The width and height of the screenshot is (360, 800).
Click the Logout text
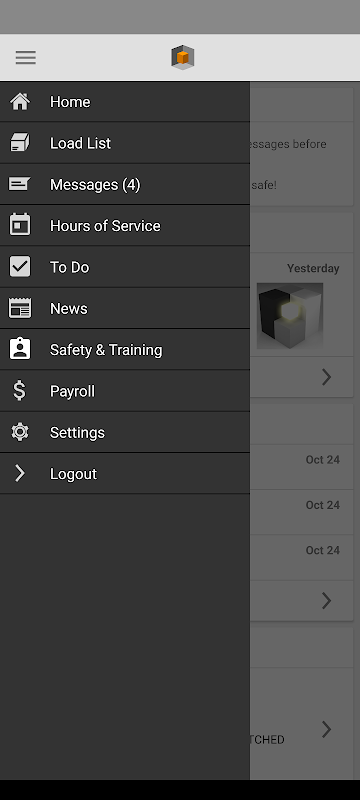(73, 474)
